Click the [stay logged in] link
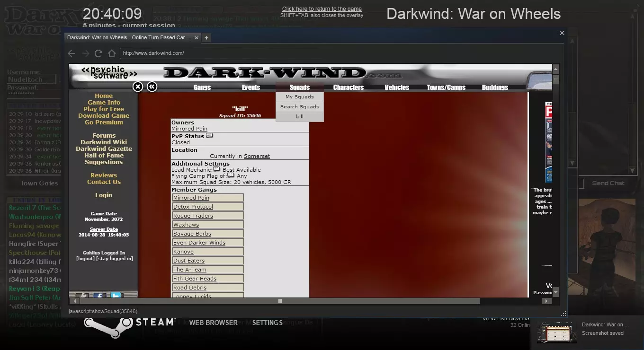Image resolution: width=644 pixels, height=350 pixels. click(x=115, y=259)
